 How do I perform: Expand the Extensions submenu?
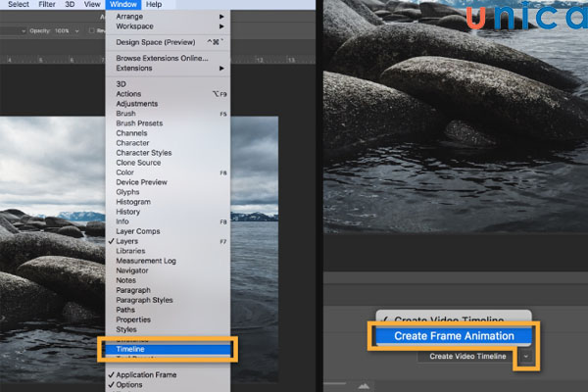coord(168,68)
